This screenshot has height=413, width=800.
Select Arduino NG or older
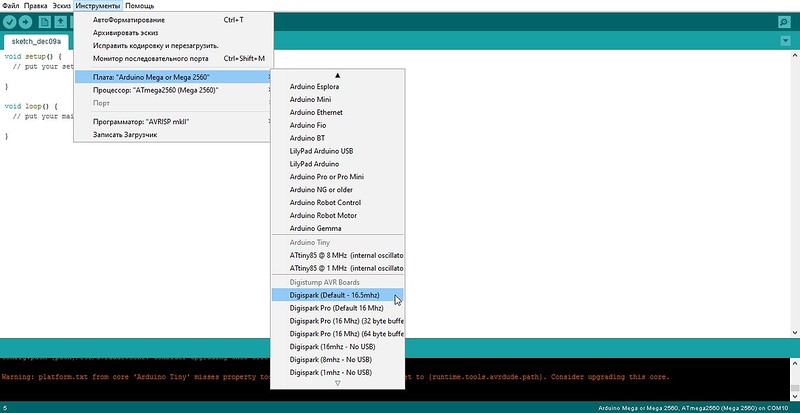(337, 189)
